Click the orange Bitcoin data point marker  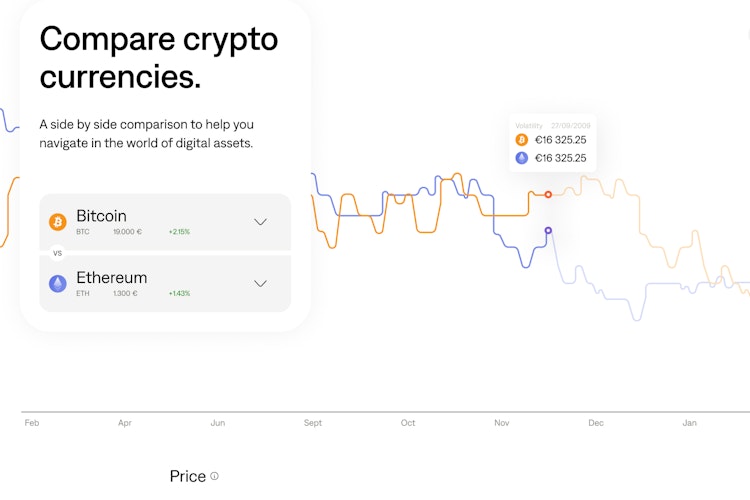click(x=548, y=194)
